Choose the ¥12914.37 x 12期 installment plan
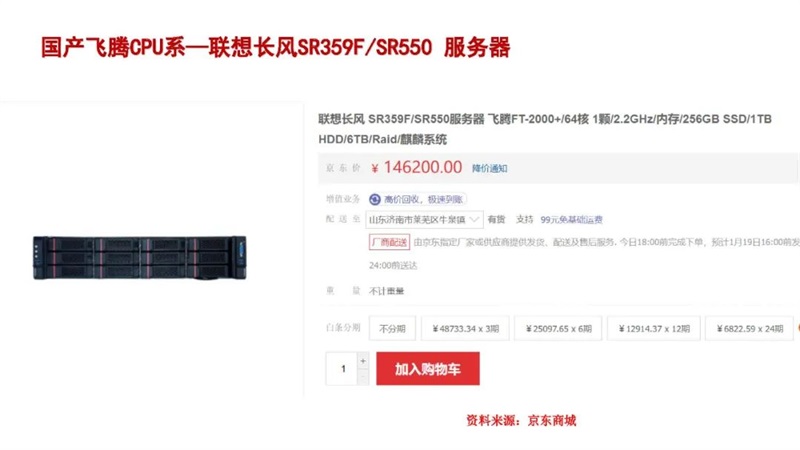 [654, 329]
